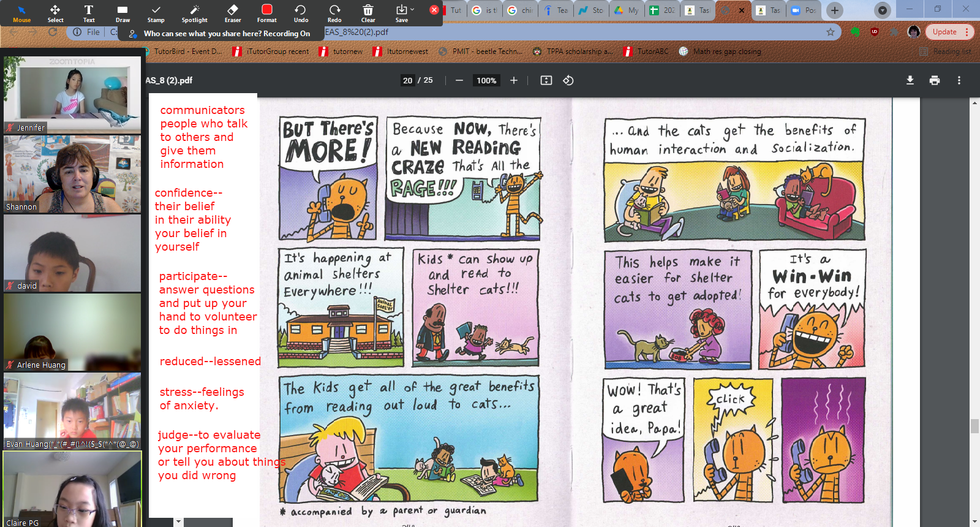The image size is (980, 527).
Task: Rotate the PDF counterclockwise
Action: click(568, 80)
